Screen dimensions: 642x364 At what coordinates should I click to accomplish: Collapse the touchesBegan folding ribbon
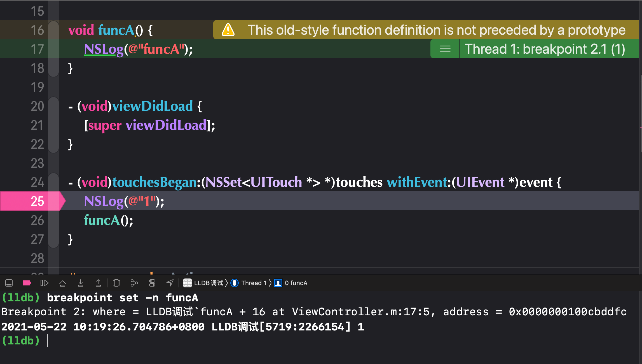click(53, 211)
